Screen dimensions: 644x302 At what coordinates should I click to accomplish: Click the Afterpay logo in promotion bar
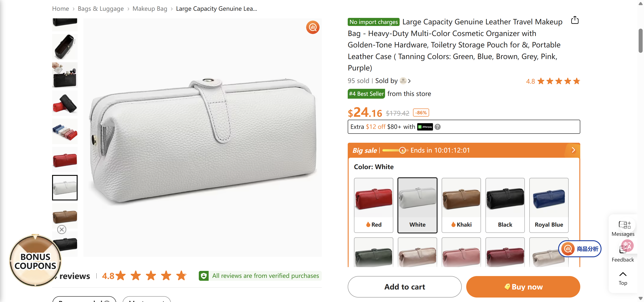[x=425, y=127]
